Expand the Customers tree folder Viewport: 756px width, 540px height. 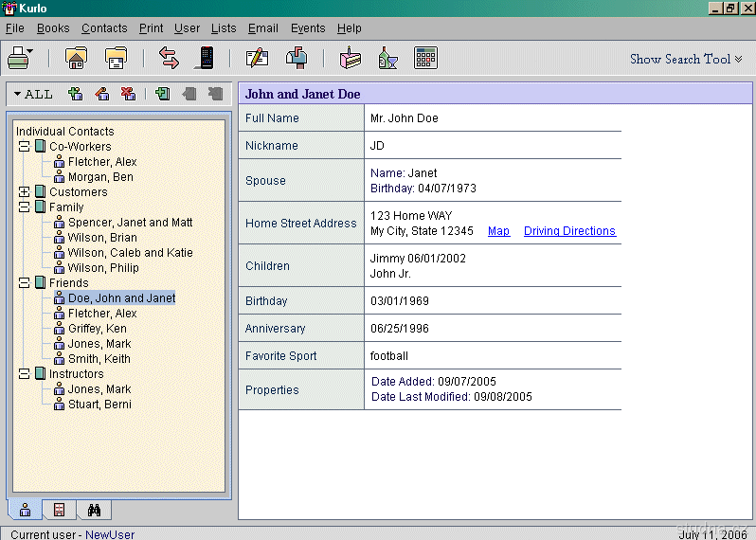24,192
